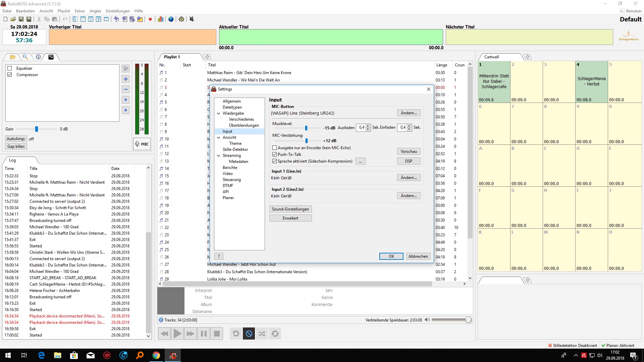644x362 pixels.
Task: Select Allgemein in settings tree
Action: pyautogui.click(x=232, y=101)
